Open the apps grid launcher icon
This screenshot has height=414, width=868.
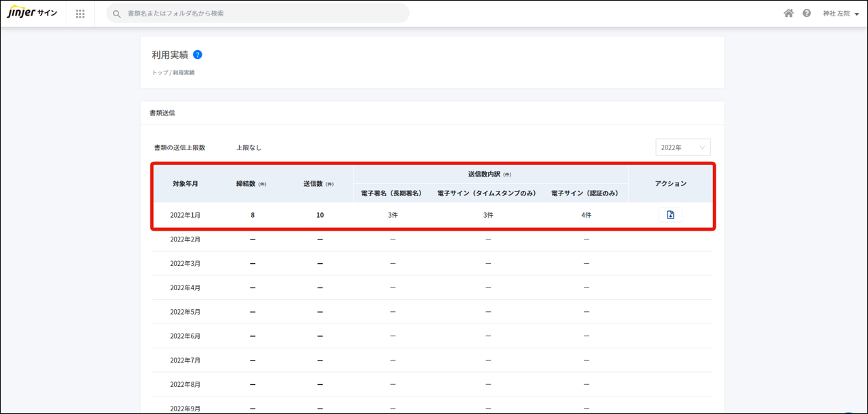[x=80, y=14]
